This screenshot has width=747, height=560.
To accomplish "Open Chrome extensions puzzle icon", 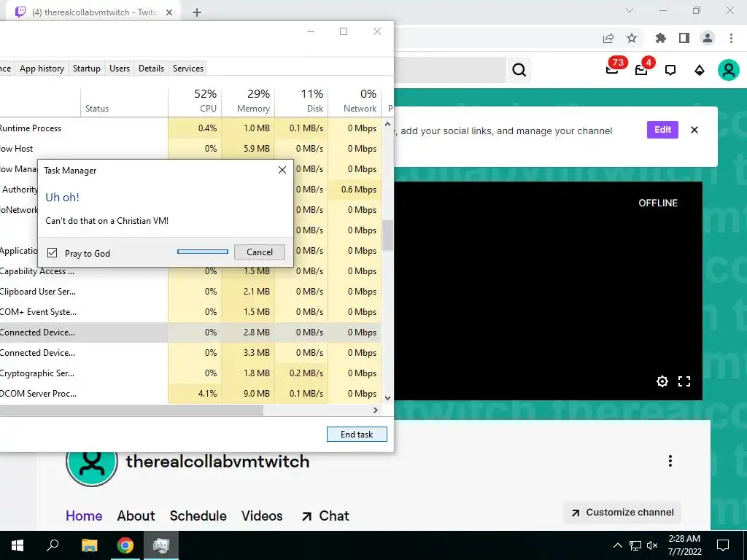I will click(661, 38).
